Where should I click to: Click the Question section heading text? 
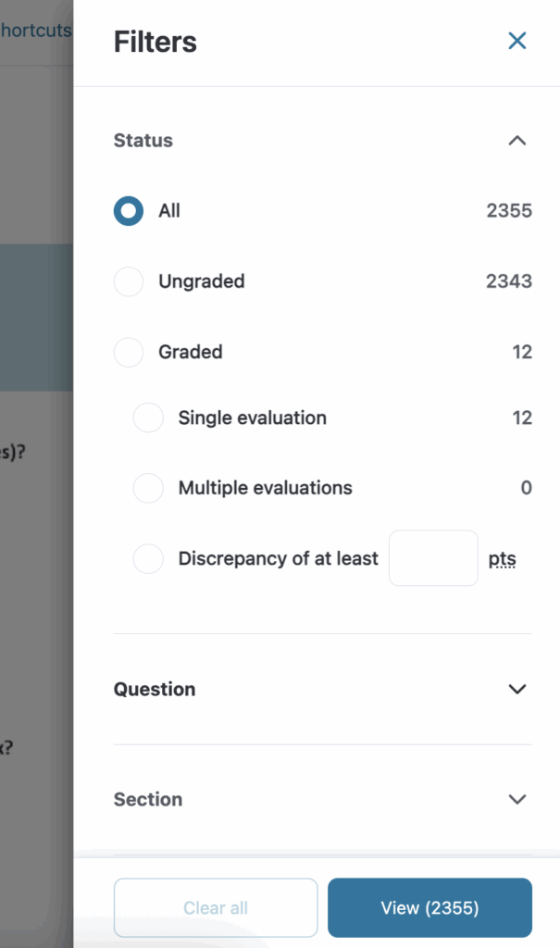pyautogui.click(x=155, y=689)
